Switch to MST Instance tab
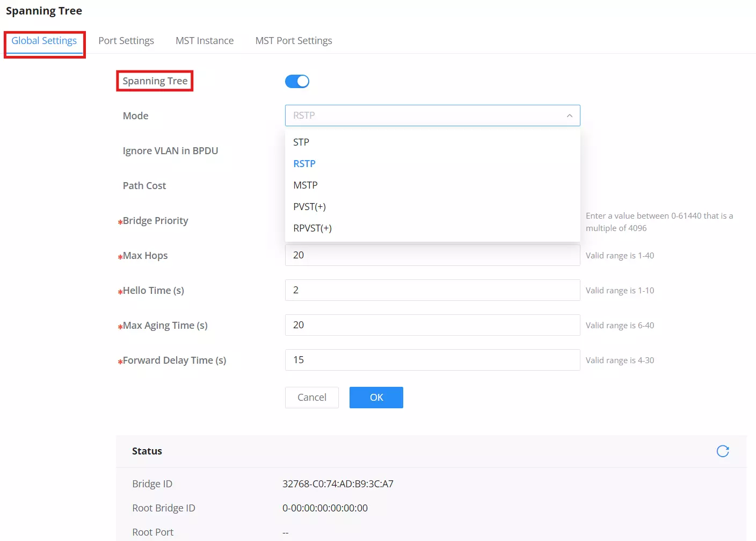This screenshot has height=541, width=756. click(x=205, y=41)
